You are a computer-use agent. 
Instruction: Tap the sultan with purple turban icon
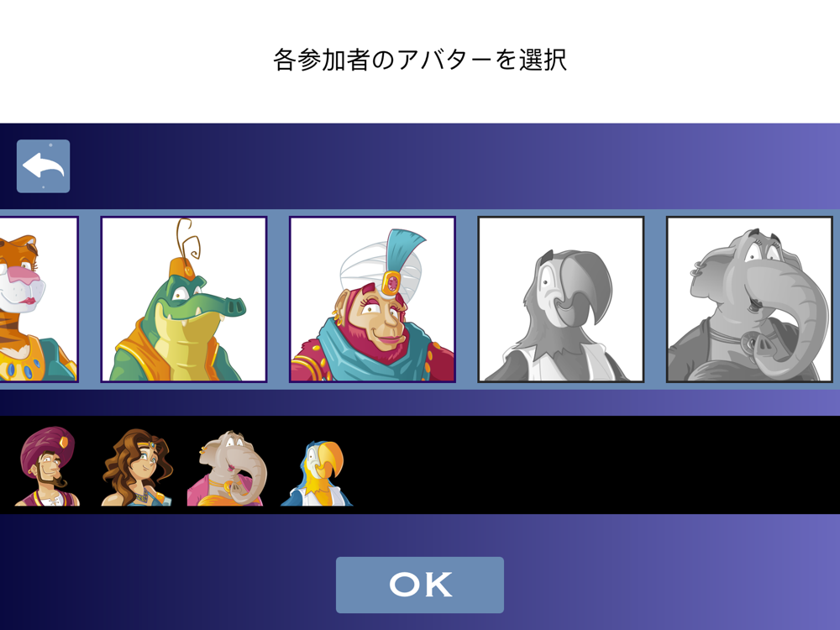(47, 466)
